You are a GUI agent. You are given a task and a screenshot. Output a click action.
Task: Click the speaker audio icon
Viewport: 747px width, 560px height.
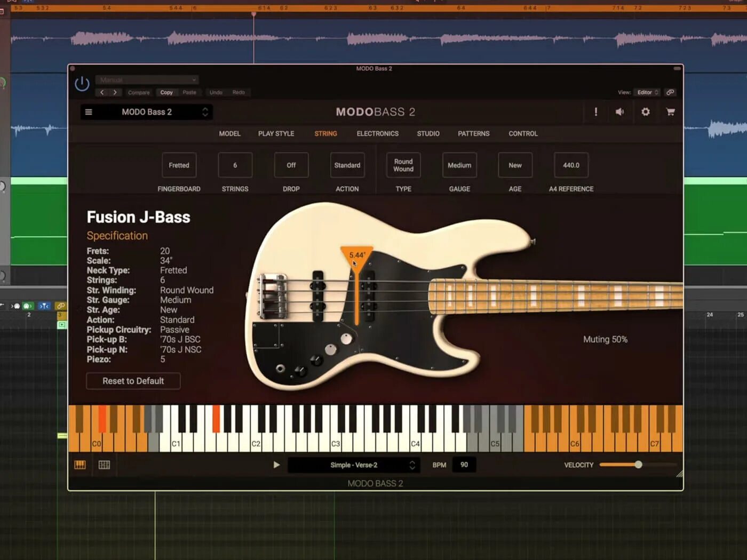pos(619,112)
